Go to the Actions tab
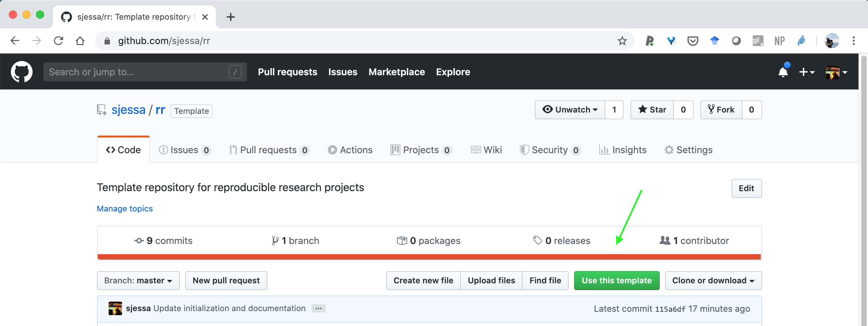 tap(350, 150)
